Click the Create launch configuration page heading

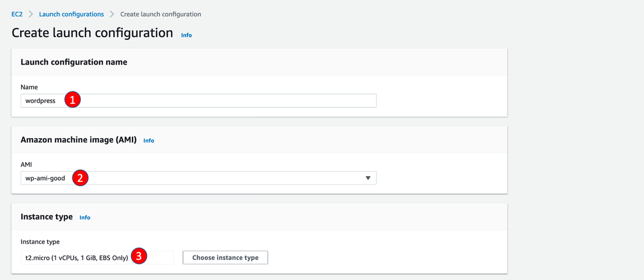point(92,33)
